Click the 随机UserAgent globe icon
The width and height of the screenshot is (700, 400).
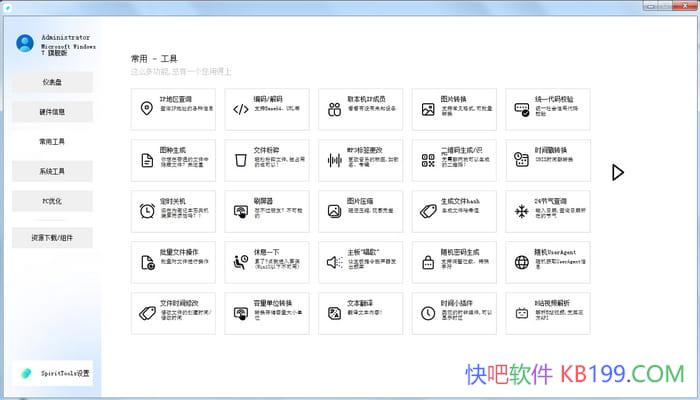[x=521, y=262]
